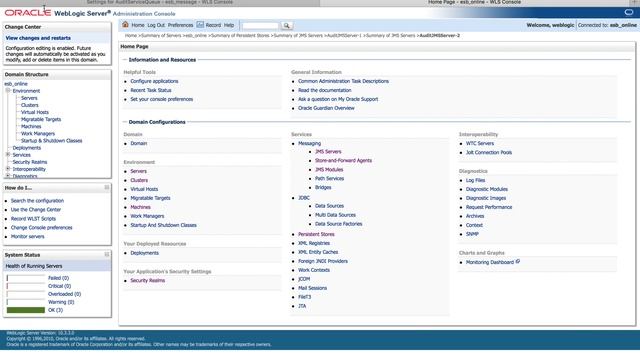Click View changes and restarts link
Screen dimensions: 640x360
pos(38,38)
